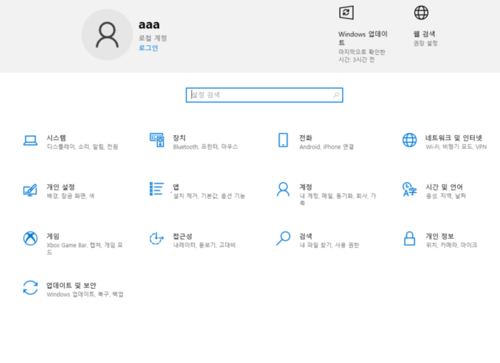Open the 전화 phone icon
The image size is (500, 363).
pos(283,140)
